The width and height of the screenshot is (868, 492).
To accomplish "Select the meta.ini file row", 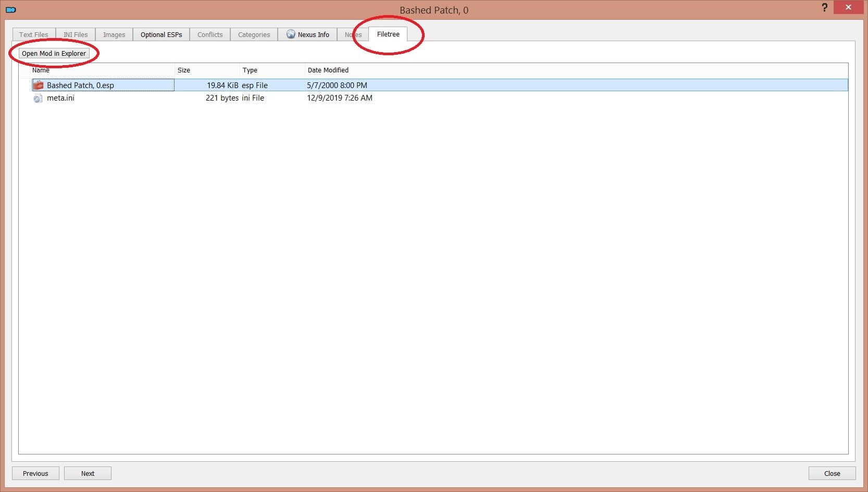I will coord(60,98).
